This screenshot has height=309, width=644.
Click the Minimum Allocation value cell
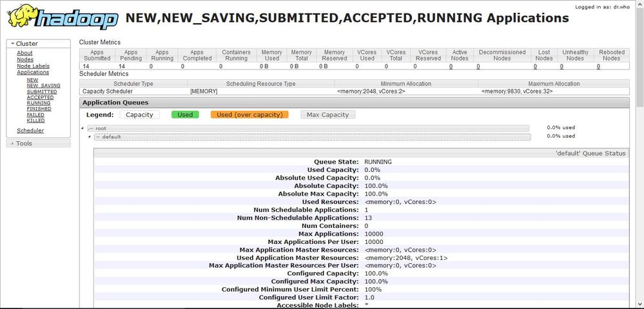point(406,91)
